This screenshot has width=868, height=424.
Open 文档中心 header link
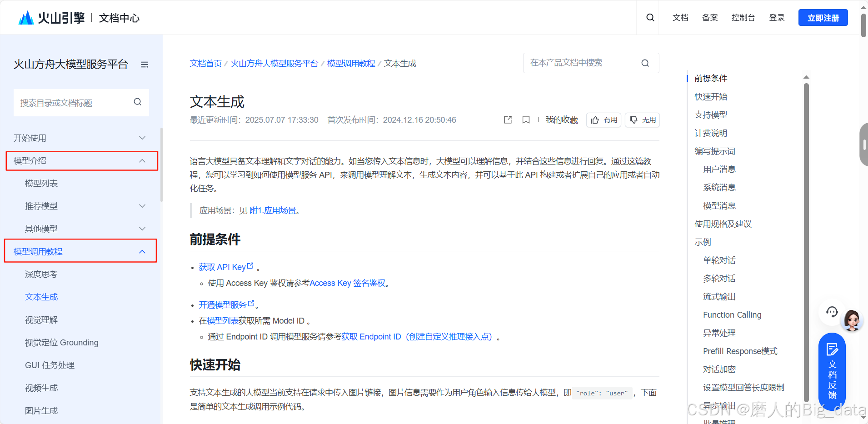119,18
